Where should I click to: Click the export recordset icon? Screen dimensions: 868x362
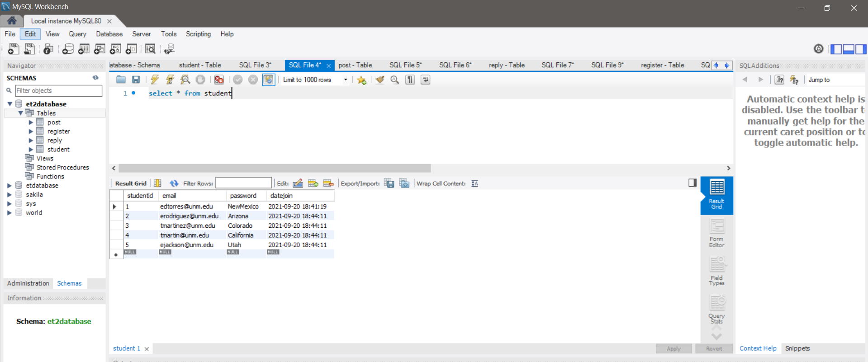[389, 183]
